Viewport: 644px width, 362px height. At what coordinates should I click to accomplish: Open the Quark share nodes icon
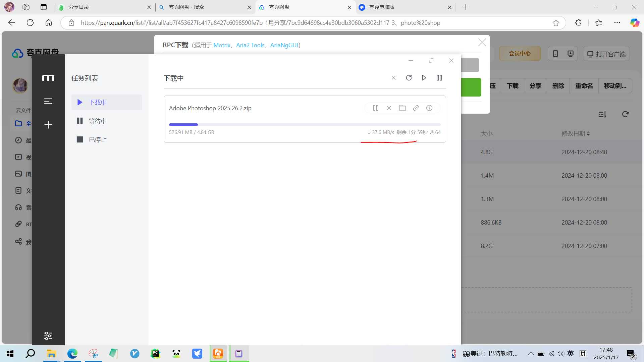pos(18,241)
